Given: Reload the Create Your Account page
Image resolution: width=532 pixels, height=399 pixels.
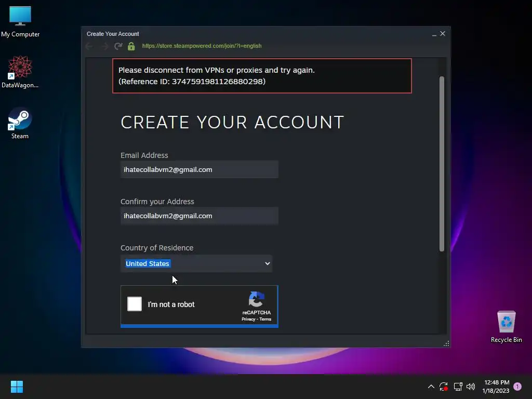Looking at the screenshot, I should 118,46.
